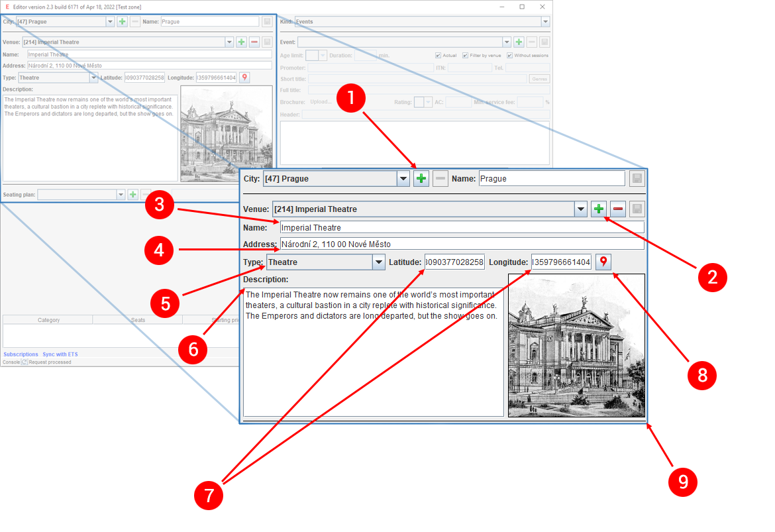Screen dimensions: 775x532
Task: Click the Short title field
Action: (418, 79)
